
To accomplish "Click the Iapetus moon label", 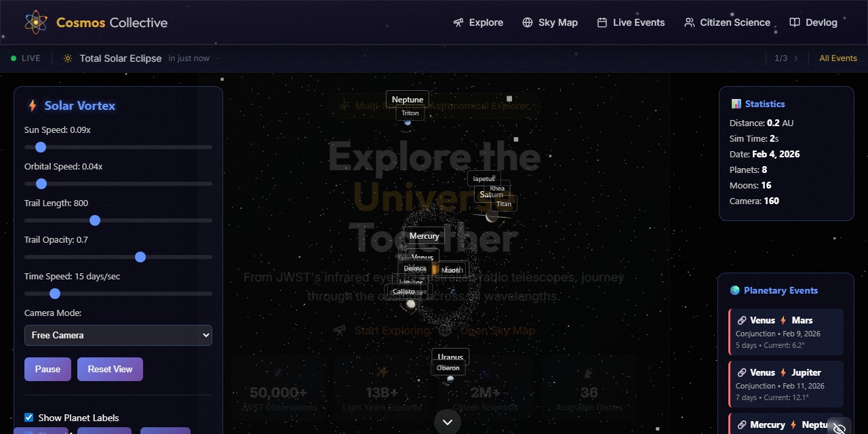I will tap(484, 178).
